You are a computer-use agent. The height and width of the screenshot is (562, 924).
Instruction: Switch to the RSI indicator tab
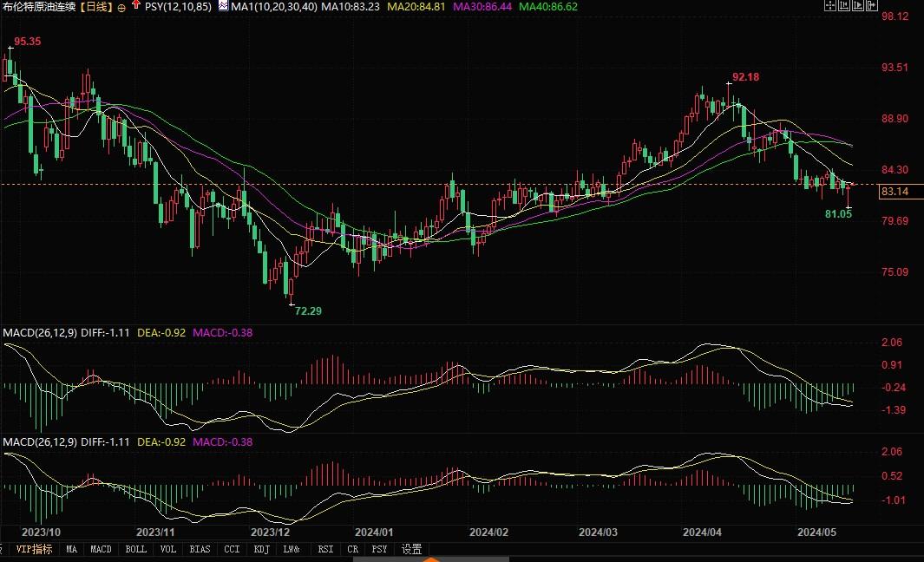[x=325, y=549]
